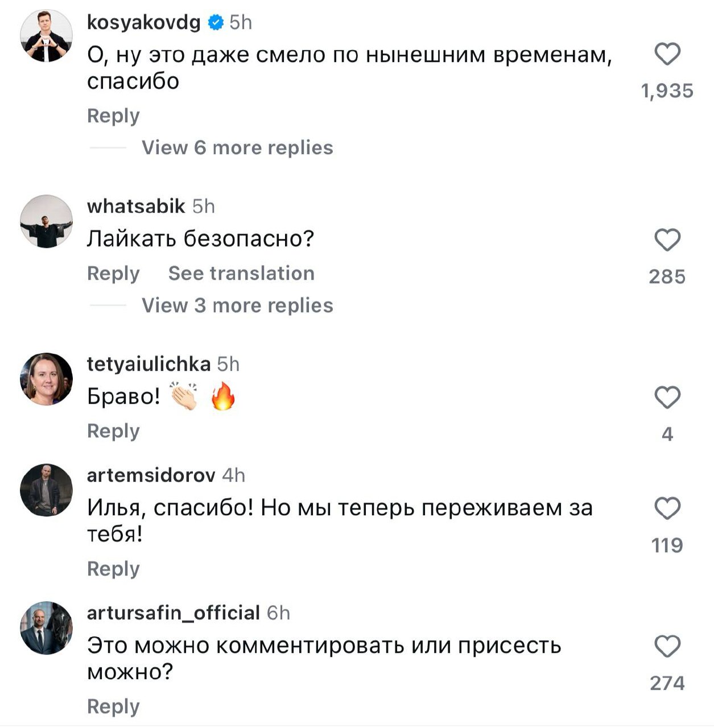Click kosyakovdg's verified badge
The height and width of the screenshot is (728, 714).
click(215, 23)
